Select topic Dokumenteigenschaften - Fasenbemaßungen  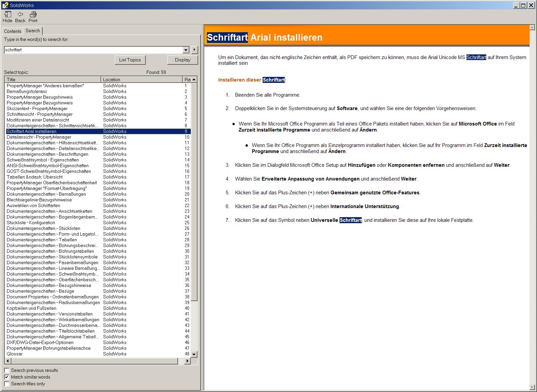point(98,262)
